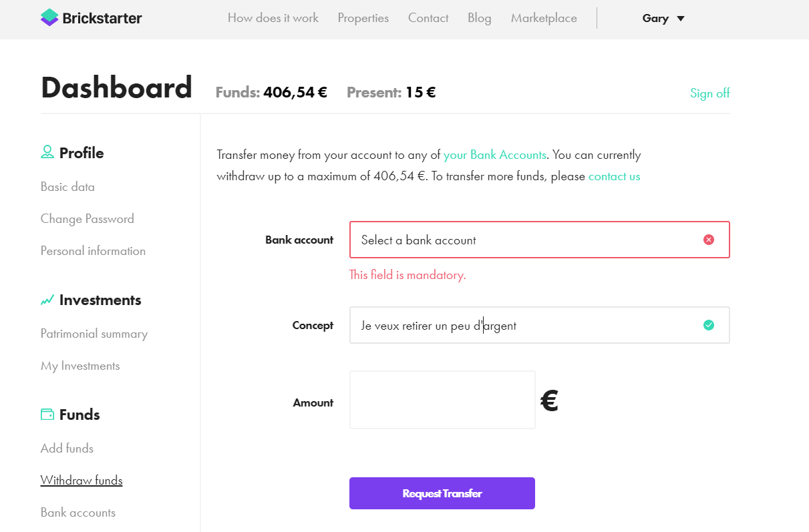Click the Request Transfer button

(x=442, y=493)
